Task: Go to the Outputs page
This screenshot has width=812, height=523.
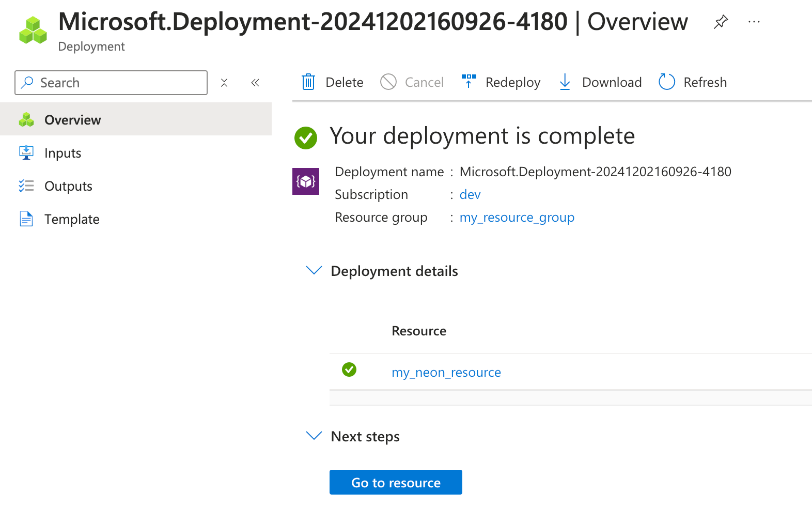Action: (x=68, y=186)
